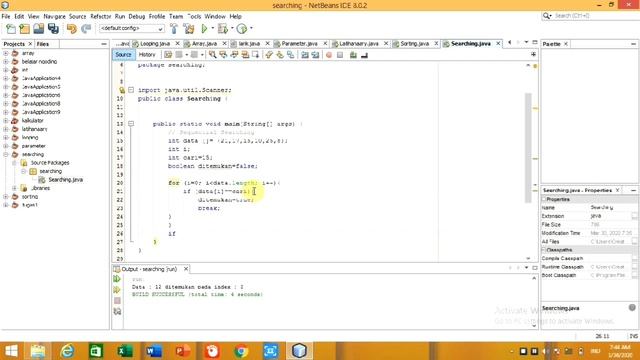Close the Output window tab
The height and width of the screenshot is (360, 640).
[186, 269]
